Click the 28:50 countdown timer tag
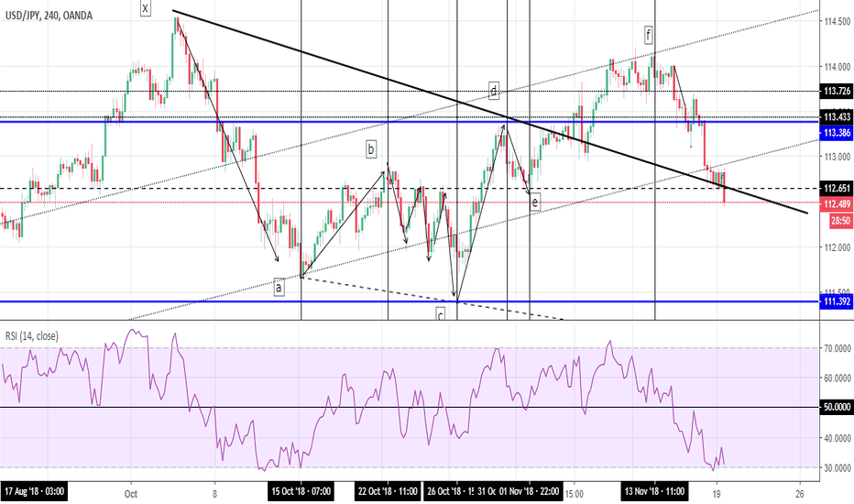The height and width of the screenshot is (504, 854). [x=840, y=221]
